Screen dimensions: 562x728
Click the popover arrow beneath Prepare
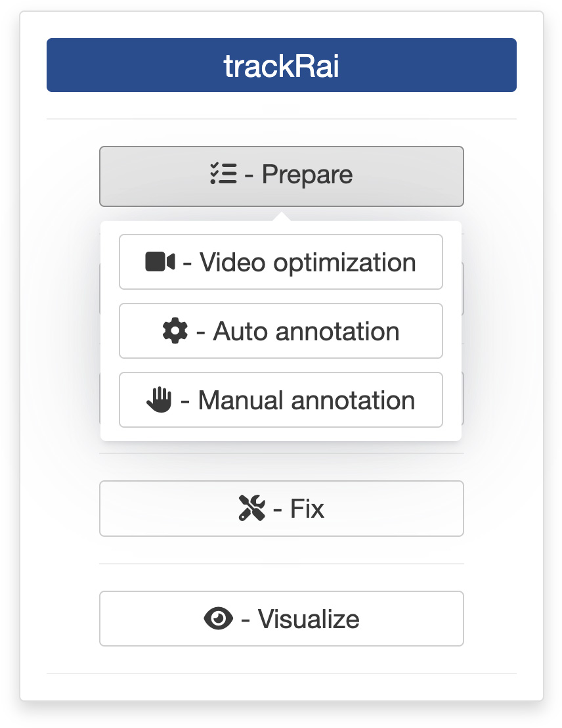pyautogui.click(x=281, y=216)
